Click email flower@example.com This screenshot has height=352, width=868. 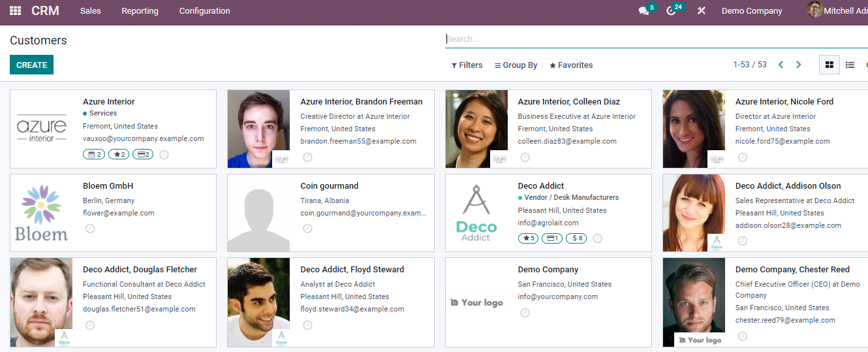119,214
